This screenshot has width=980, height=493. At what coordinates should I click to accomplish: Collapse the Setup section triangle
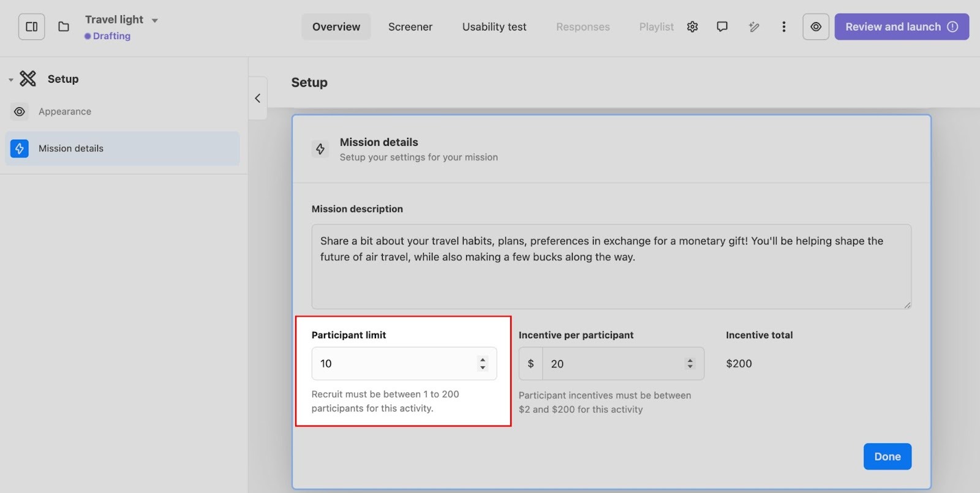coord(10,80)
